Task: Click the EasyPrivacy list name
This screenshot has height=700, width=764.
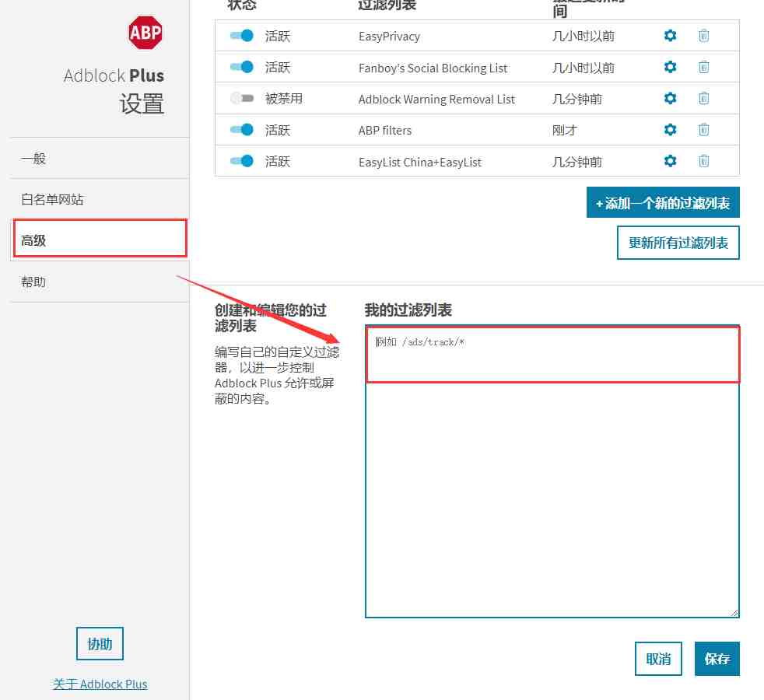Action: (389, 37)
